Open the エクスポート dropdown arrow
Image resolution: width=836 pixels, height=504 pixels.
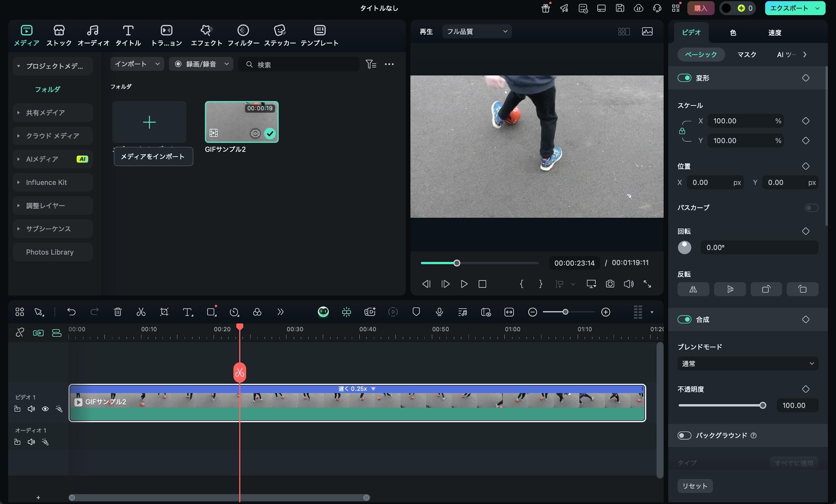(817, 8)
